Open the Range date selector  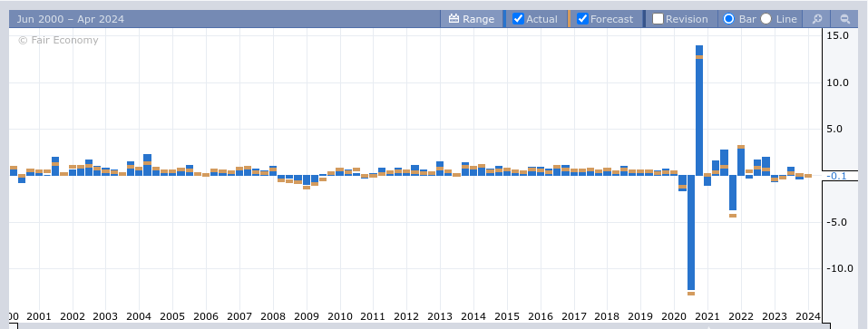[x=471, y=19]
